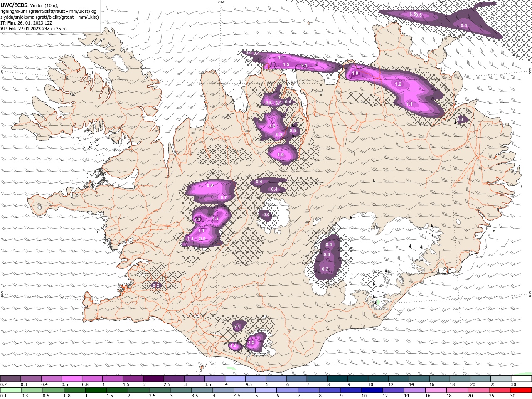Choose the red 25 swatch in lower legend

[x=500, y=390]
